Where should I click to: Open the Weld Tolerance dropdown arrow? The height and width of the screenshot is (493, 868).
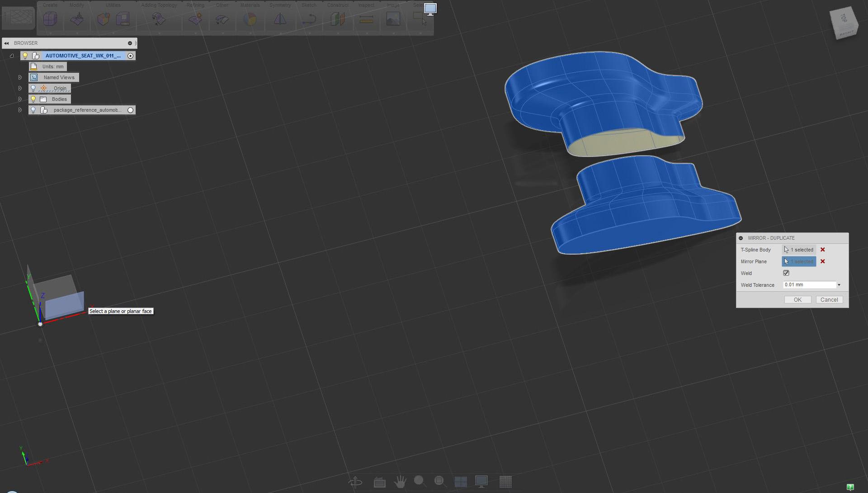coord(839,285)
